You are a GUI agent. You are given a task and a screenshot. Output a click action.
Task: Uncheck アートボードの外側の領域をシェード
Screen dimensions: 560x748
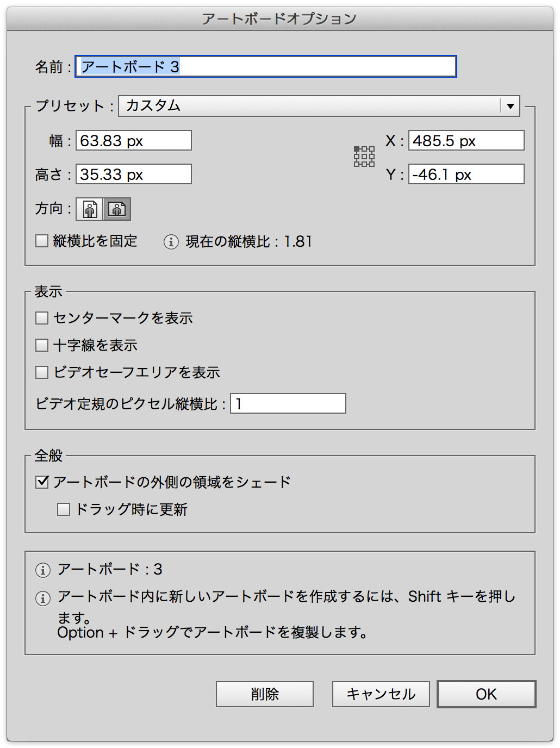tap(42, 482)
